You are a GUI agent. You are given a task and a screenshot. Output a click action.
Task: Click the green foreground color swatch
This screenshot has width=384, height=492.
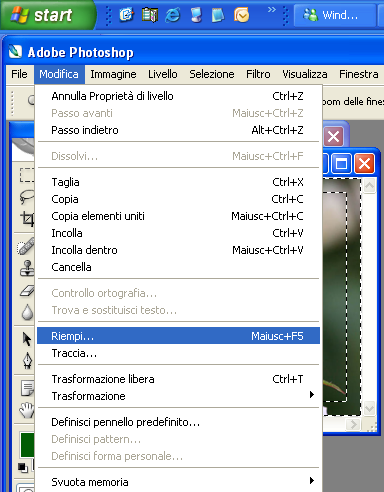(27, 445)
